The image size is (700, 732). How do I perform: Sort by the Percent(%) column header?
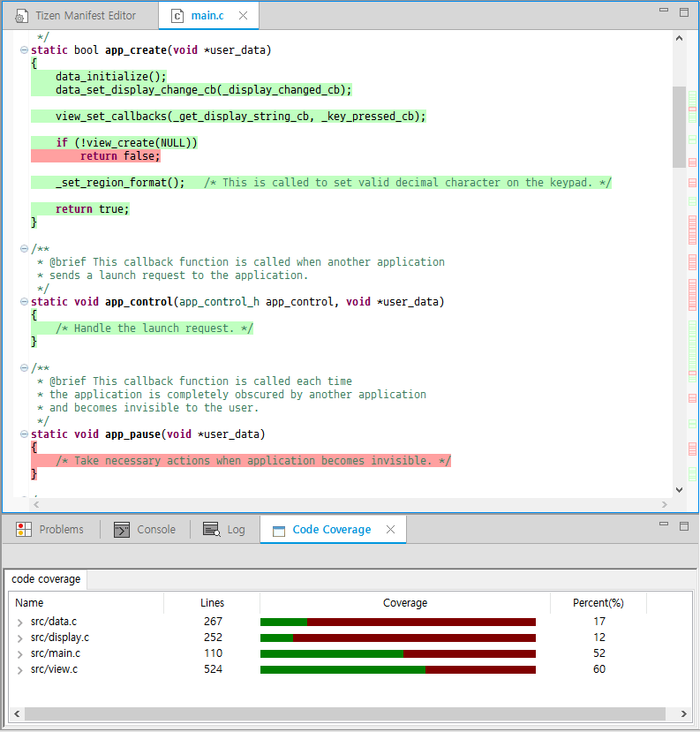pos(598,603)
